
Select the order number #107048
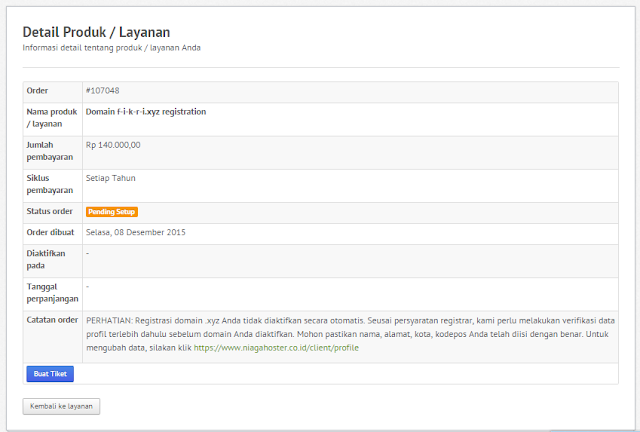coord(102,91)
